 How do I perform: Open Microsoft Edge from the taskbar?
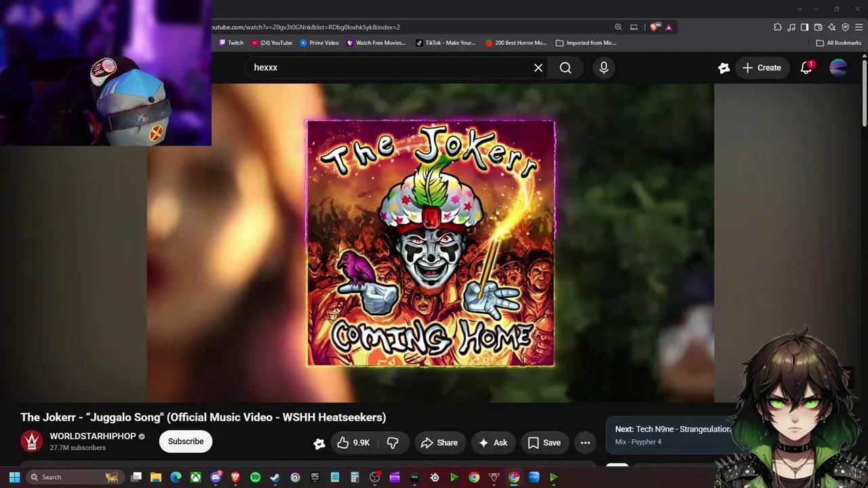click(x=176, y=477)
